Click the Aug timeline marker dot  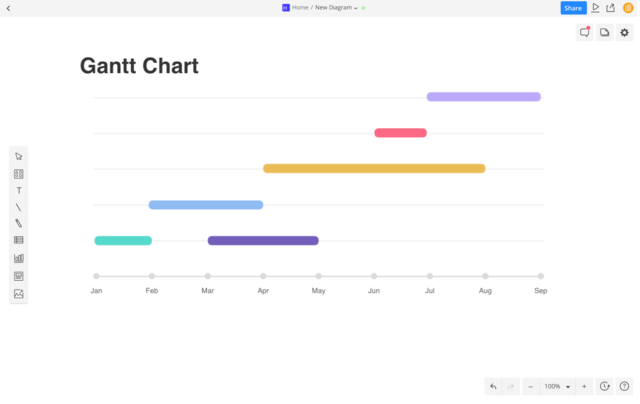click(485, 276)
